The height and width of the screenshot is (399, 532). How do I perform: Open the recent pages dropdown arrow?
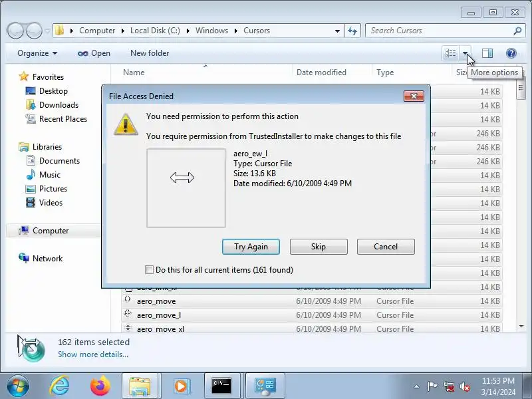point(47,31)
